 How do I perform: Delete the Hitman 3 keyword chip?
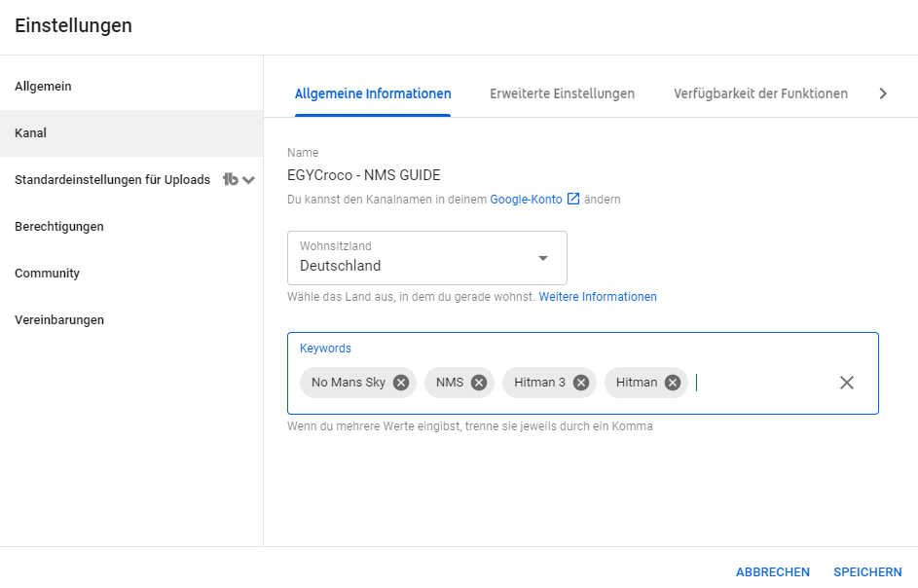[581, 383]
